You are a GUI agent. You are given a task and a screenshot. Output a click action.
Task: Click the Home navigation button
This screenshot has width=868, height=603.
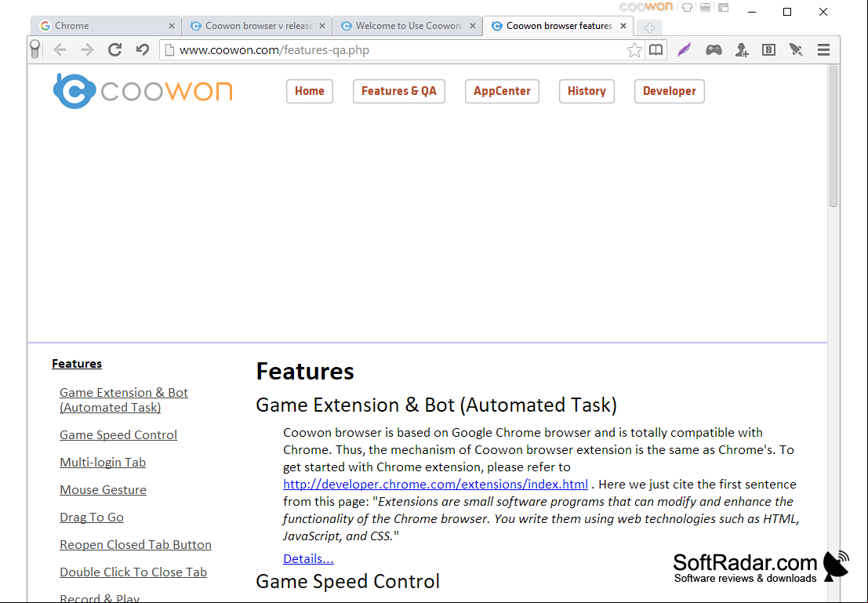(x=310, y=92)
